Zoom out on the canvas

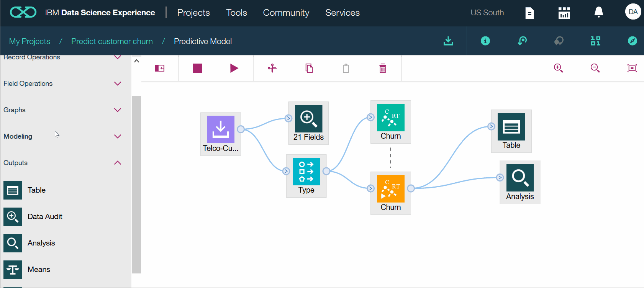[x=595, y=68]
